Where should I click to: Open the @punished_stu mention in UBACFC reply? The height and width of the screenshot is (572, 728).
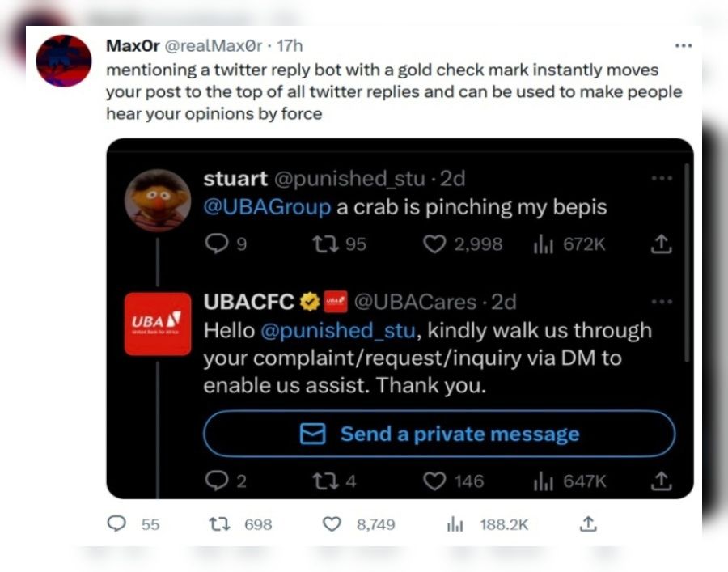point(338,331)
